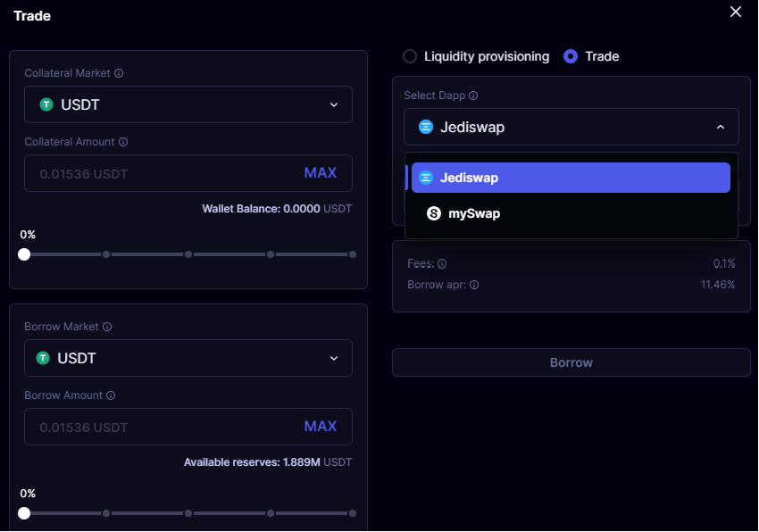759x532 pixels.
Task: Click the USDT token icon in Collateral Market
Action: (46, 104)
